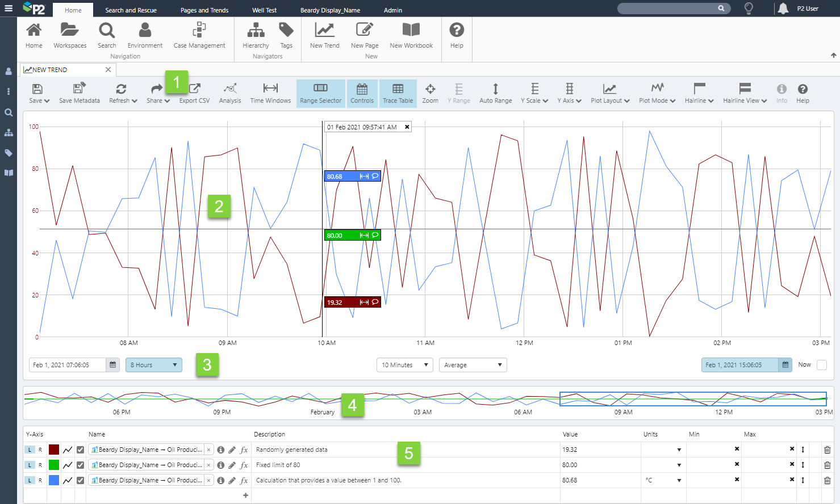The height and width of the screenshot is (504, 840).
Task: Delete the first trace with trash icon
Action: point(827,450)
